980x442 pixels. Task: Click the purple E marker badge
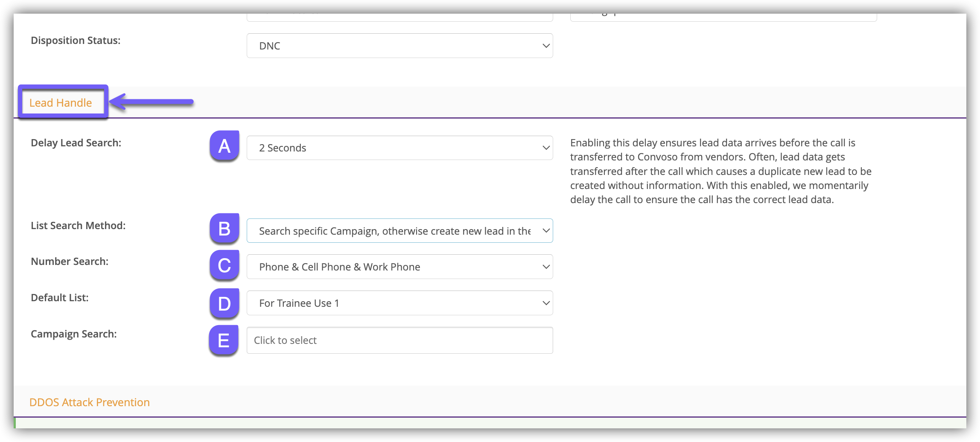224,340
